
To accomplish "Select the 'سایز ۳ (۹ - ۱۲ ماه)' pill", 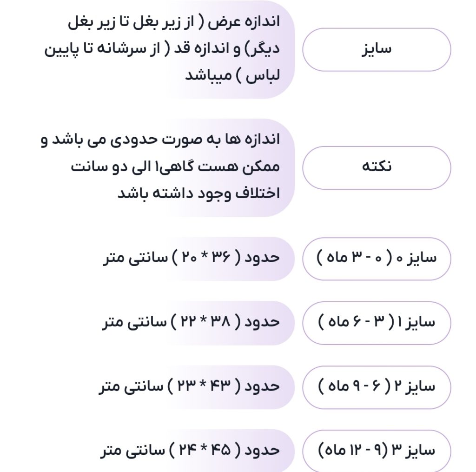I will tap(377, 451).
